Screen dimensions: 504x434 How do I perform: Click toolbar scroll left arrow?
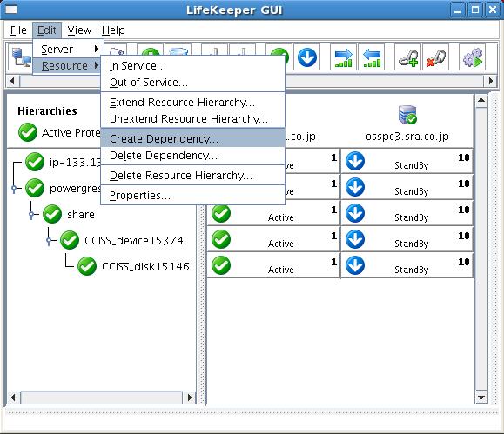(12, 81)
